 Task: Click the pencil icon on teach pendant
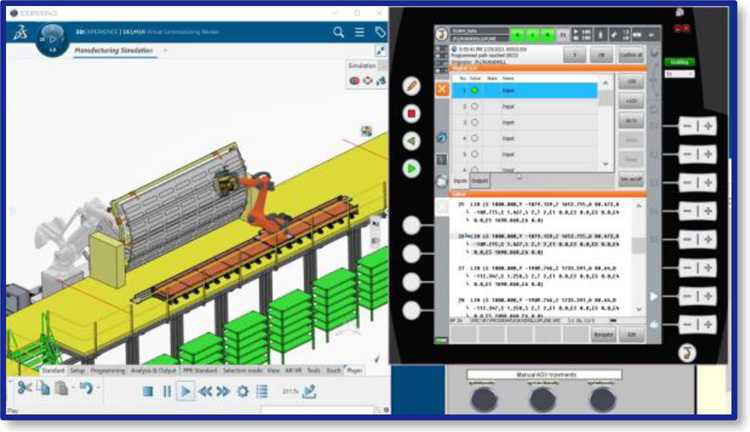coord(411,86)
